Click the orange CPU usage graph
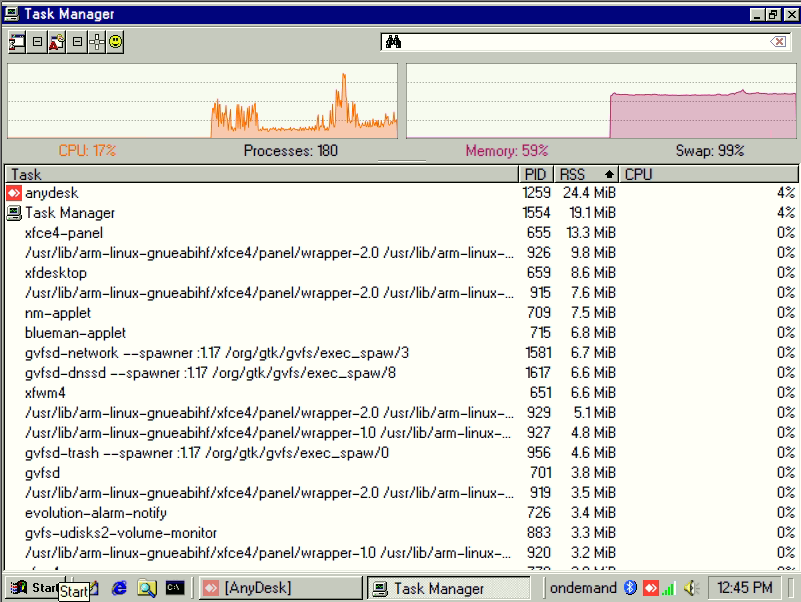The height and width of the screenshot is (602, 801). (x=202, y=101)
